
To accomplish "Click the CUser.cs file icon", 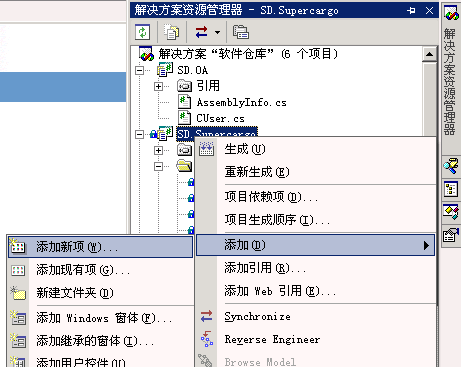I will (184, 118).
